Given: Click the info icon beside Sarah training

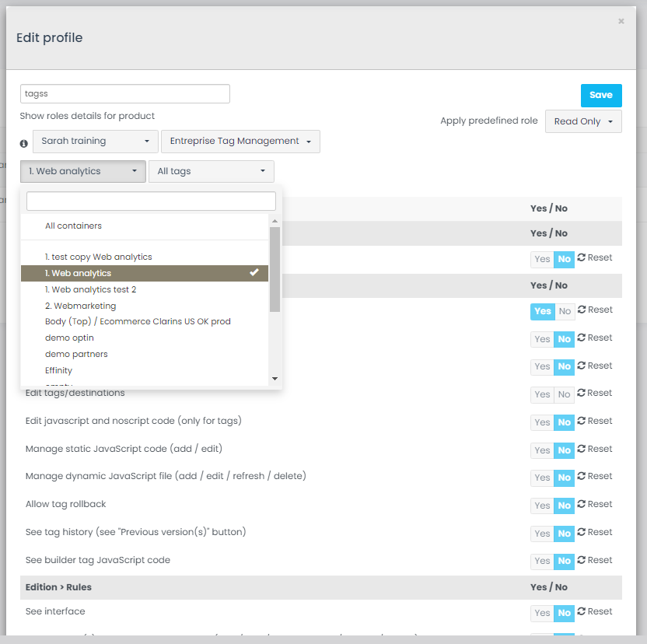Looking at the screenshot, I should tap(24, 143).
